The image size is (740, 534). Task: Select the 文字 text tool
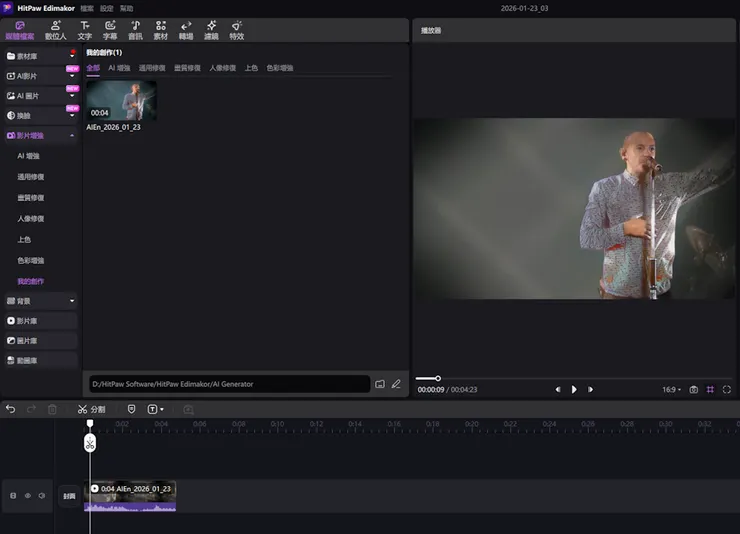coord(85,30)
